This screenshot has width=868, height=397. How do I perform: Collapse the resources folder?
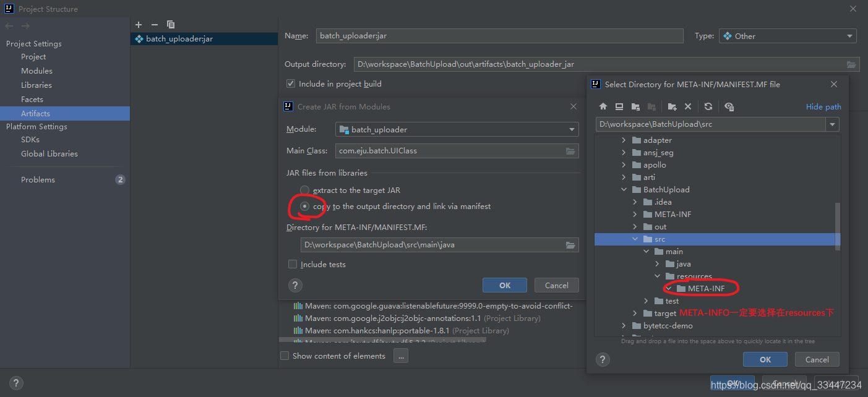[x=657, y=276]
